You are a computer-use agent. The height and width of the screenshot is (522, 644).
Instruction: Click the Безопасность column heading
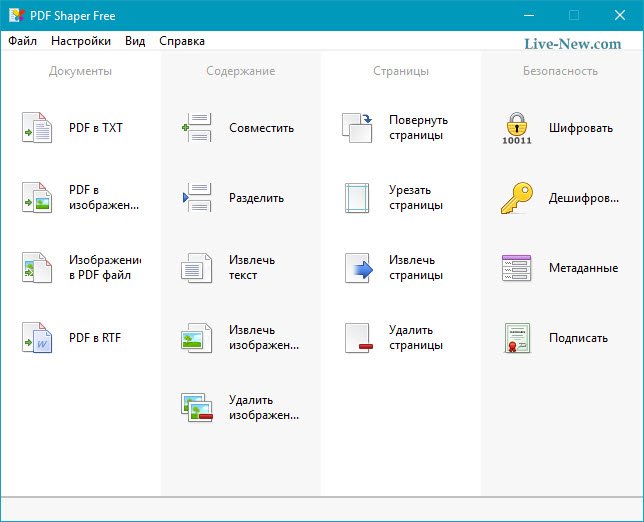[560, 71]
